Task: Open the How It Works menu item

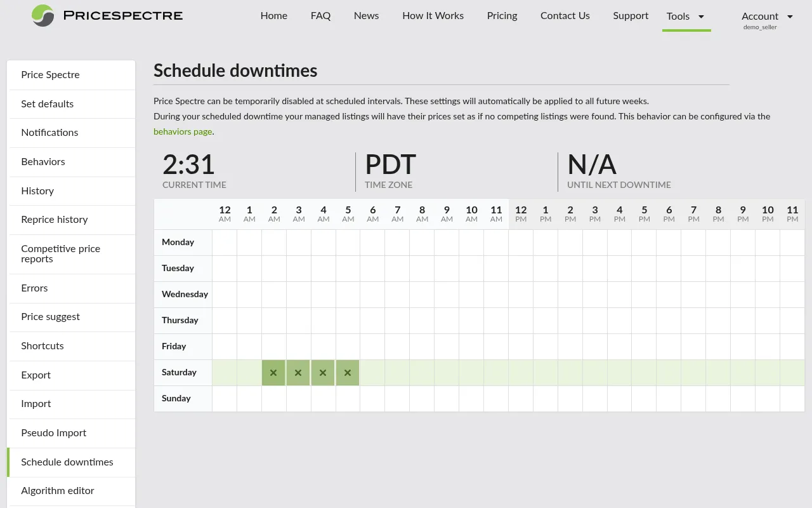Action: click(x=433, y=16)
